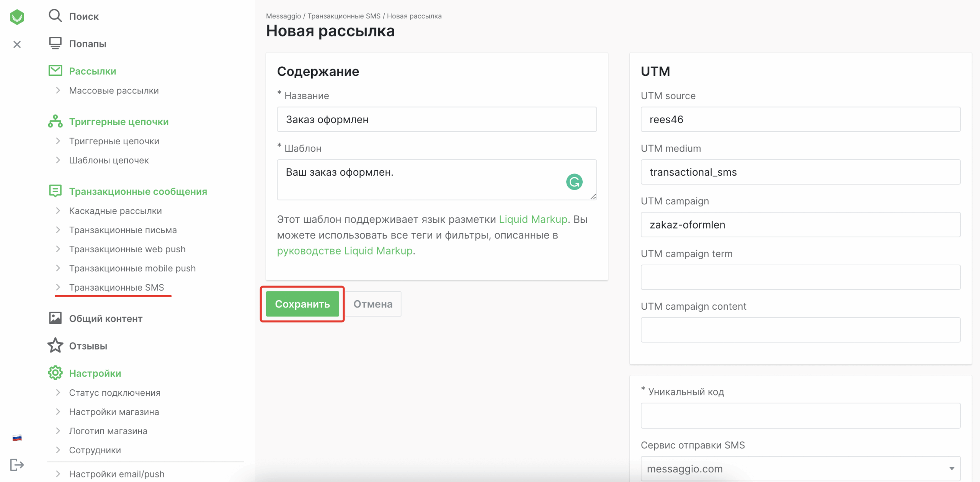
Task: Open the Сервис отправки SMS dropdown
Action: coord(800,468)
